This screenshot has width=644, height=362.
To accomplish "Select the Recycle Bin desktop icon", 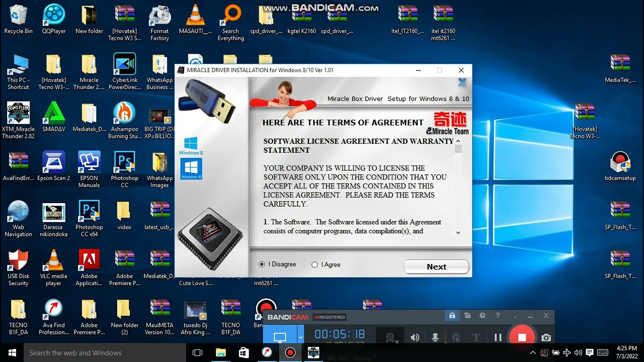I will tap(19, 20).
